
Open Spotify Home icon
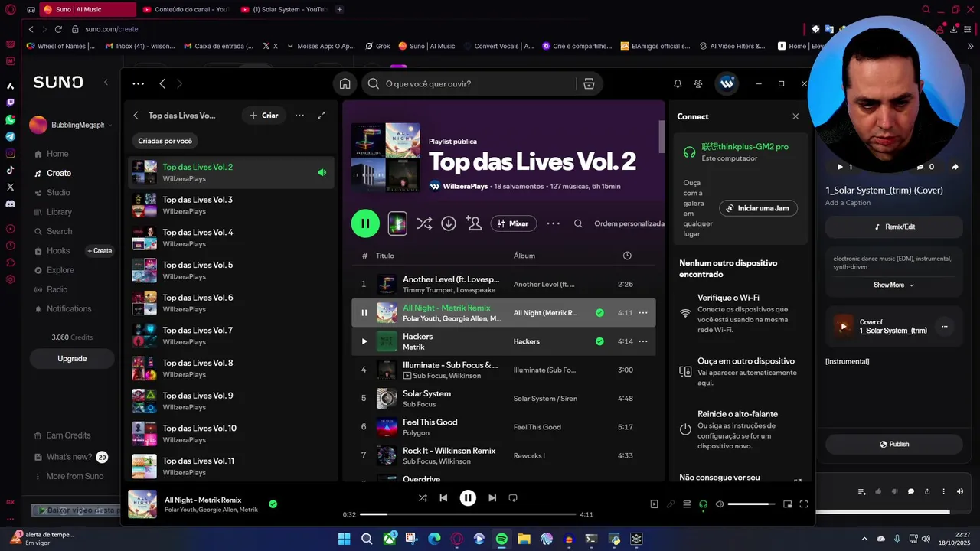(345, 83)
